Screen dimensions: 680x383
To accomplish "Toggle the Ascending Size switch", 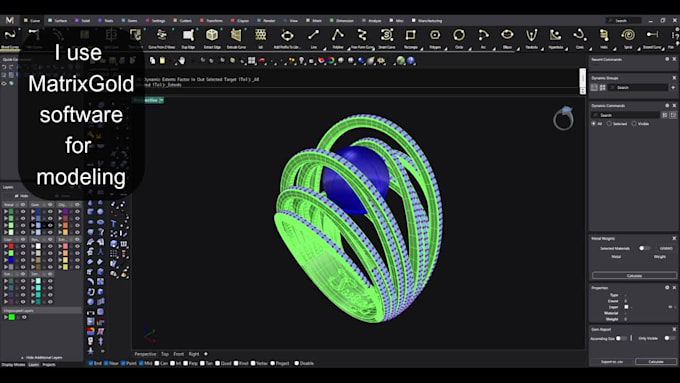I will click(621, 338).
